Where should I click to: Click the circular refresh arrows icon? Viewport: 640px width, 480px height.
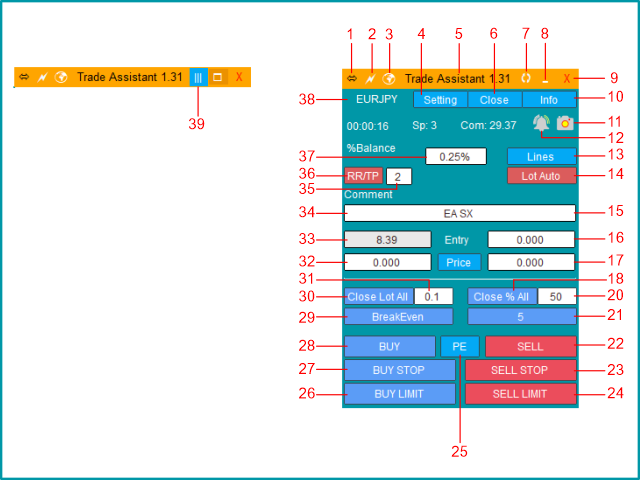526,78
